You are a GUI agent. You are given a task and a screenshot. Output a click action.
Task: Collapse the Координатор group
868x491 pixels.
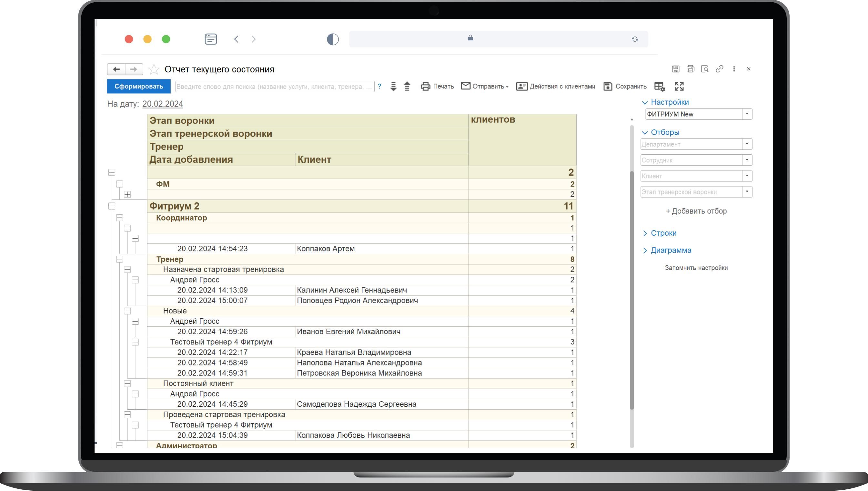120,218
